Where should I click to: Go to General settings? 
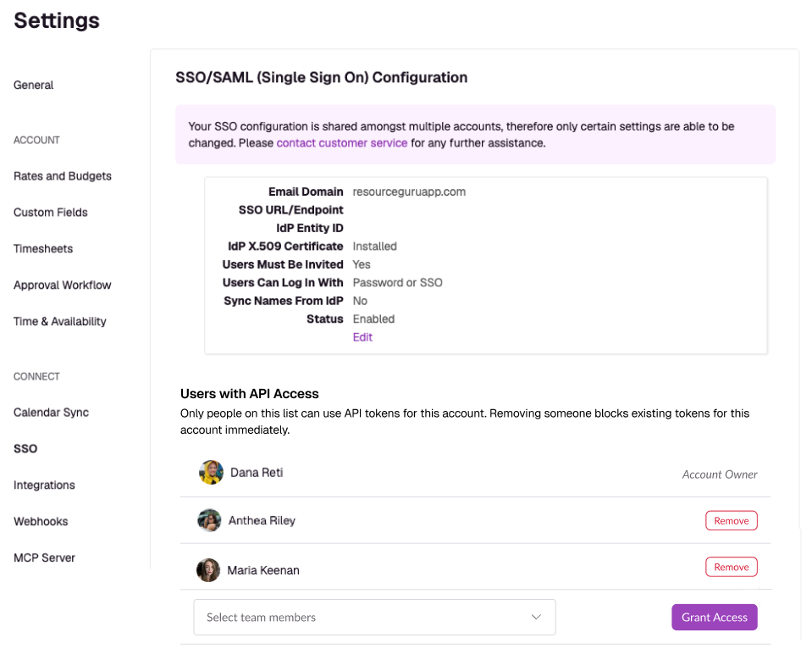[x=34, y=85]
